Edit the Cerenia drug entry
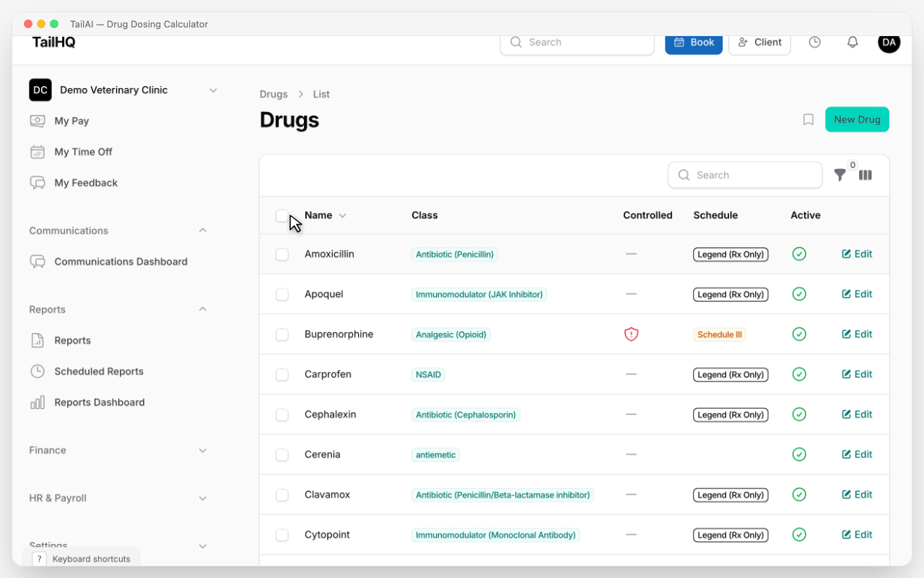This screenshot has height=578, width=924. 857,454
